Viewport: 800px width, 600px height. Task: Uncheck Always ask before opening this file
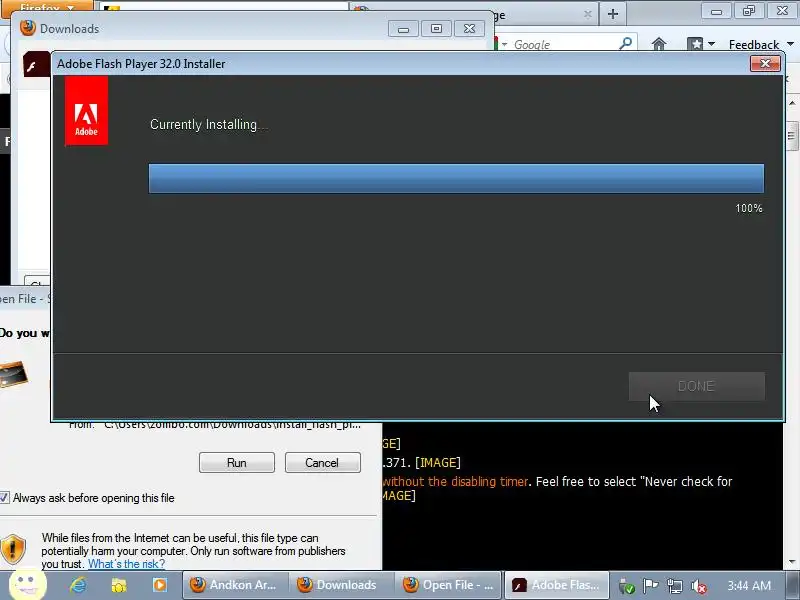(4, 498)
